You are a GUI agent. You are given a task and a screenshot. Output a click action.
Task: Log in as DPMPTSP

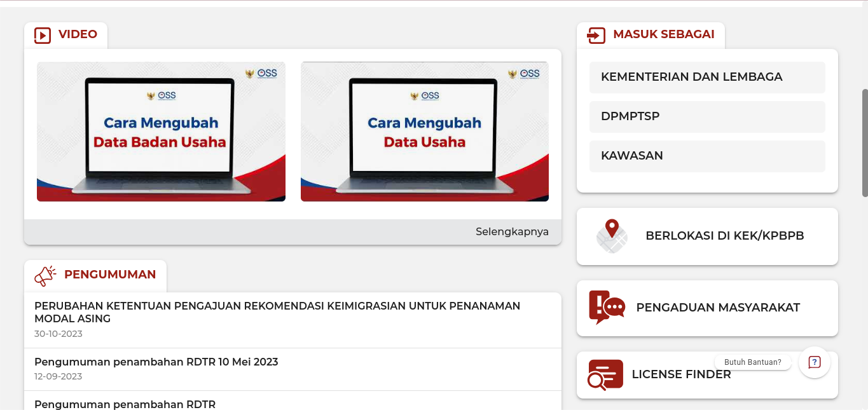(x=707, y=117)
